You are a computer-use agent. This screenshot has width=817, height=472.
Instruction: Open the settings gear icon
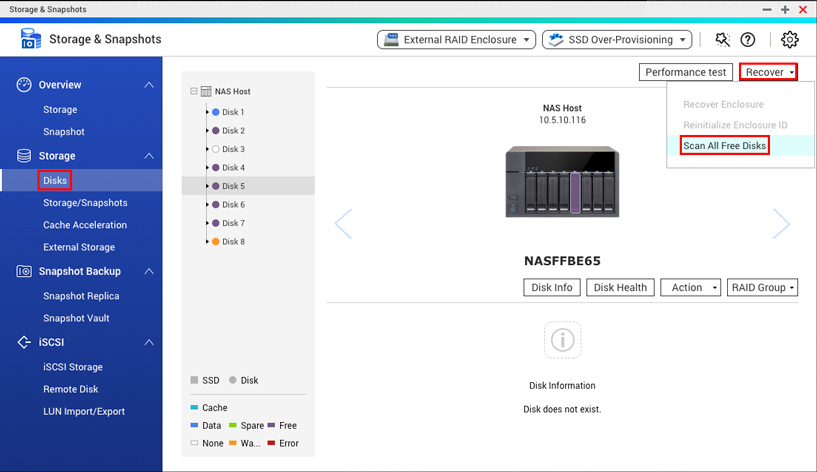point(790,40)
